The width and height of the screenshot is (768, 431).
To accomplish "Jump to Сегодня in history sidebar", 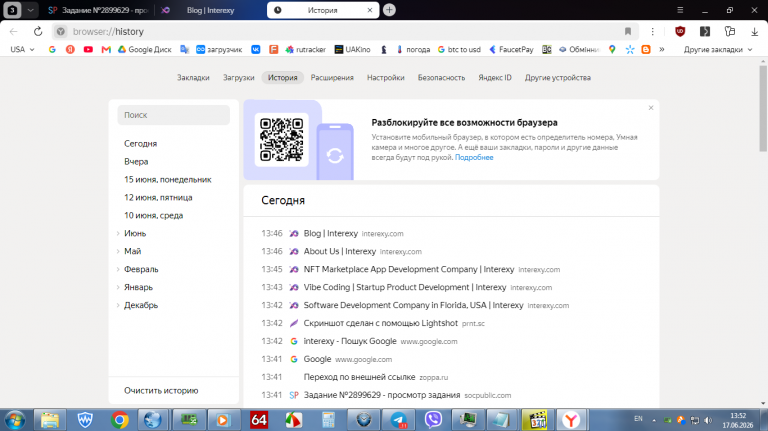I will (x=141, y=144).
